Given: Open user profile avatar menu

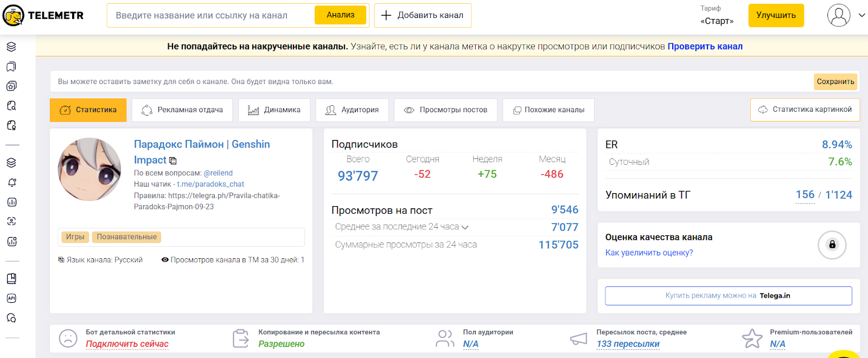Looking at the screenshot, I should [838, 15].
